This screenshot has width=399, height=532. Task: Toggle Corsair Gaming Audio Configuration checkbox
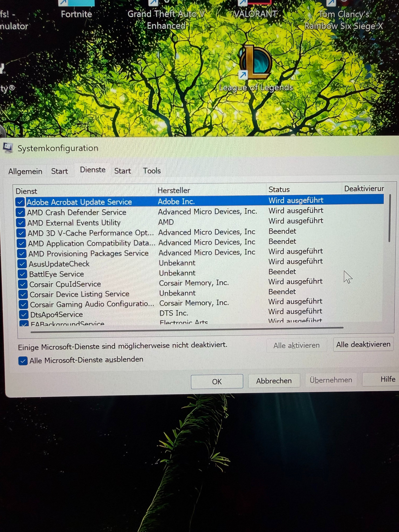coord(24,304)
